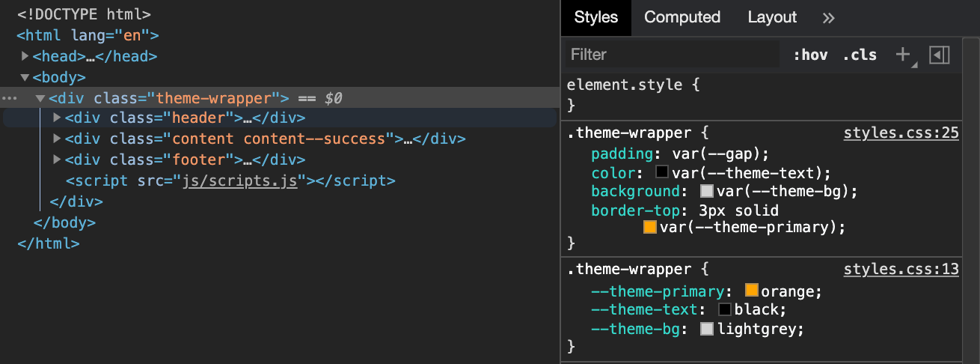980x364 pixels.
Task: Open the lightgrey color swatch for --theme-bg
Action: click(x=707, y=329)
